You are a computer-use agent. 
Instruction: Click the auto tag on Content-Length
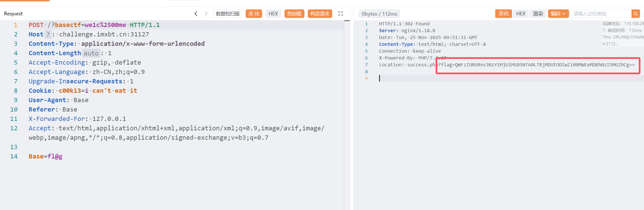[x=91, y=53]
